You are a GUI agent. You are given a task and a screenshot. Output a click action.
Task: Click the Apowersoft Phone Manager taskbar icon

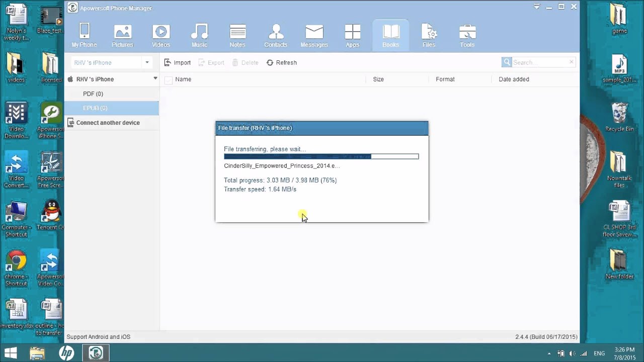(x=96, y=353)
